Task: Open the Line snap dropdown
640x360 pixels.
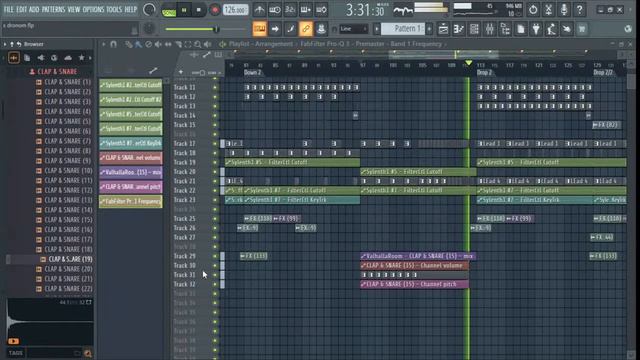Action: pyautogui.click(x=354, y=29)
